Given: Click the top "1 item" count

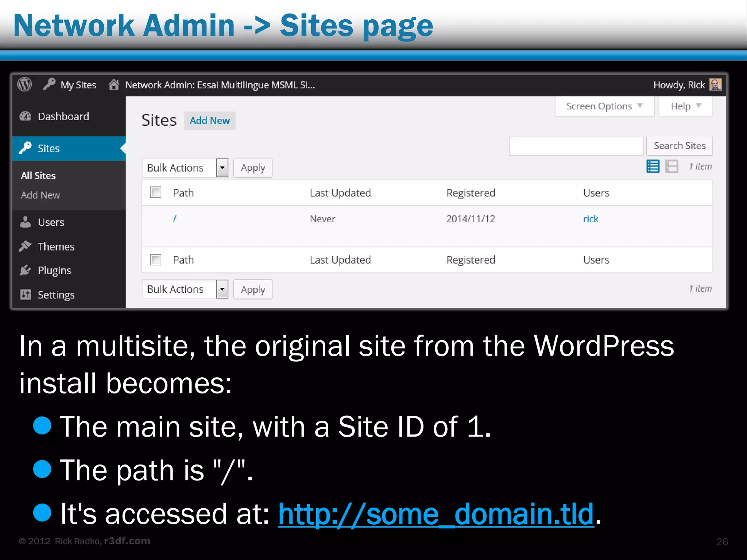Looking at the screenshot, I should click(700, 167).
